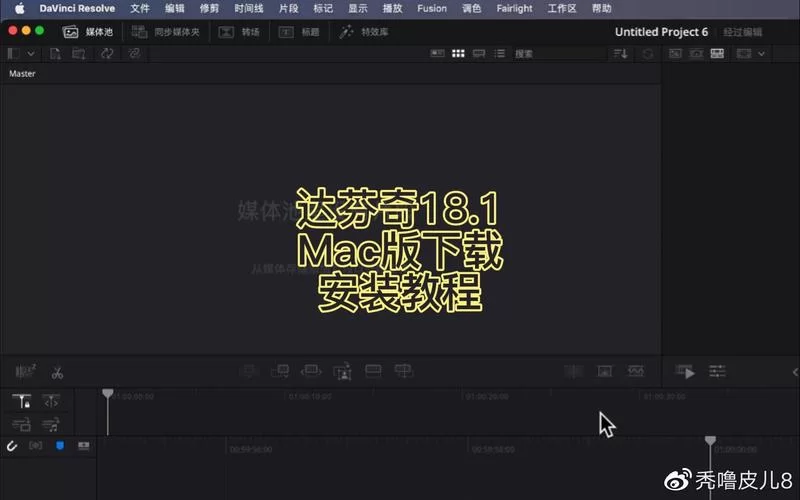800x500 pixels.
Task: Click the refresh icon beside sort
Action: (648, 54)
